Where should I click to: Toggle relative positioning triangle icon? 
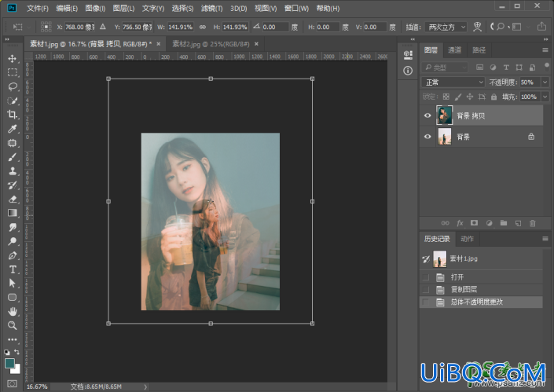click(102, 27)
